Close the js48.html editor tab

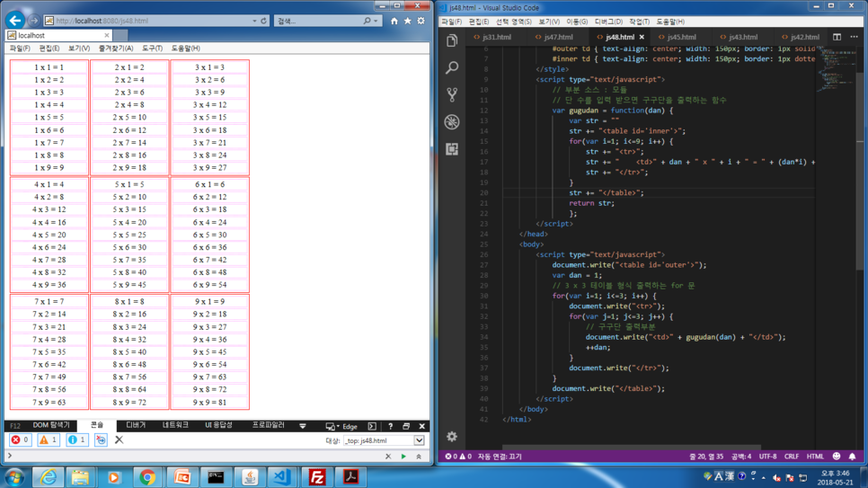point(642,37)
